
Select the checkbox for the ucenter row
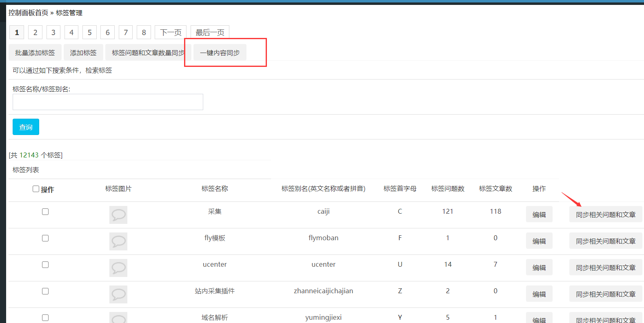click(45, 265)
